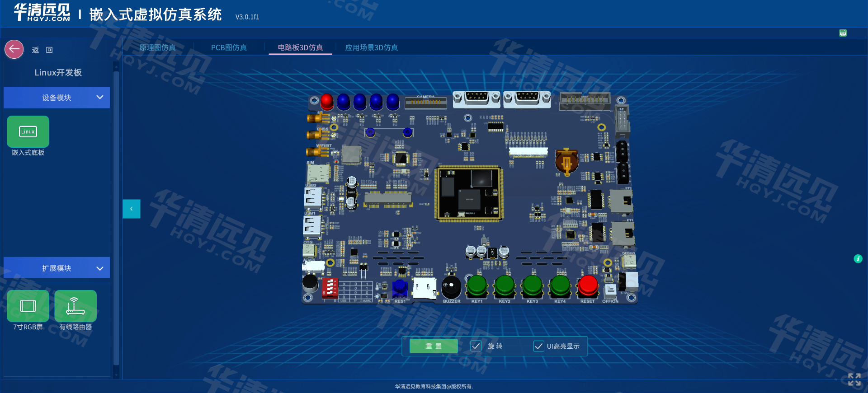868x393 pixels.
Task: Click the green 重置 reset button
Action: coord(434,346)
